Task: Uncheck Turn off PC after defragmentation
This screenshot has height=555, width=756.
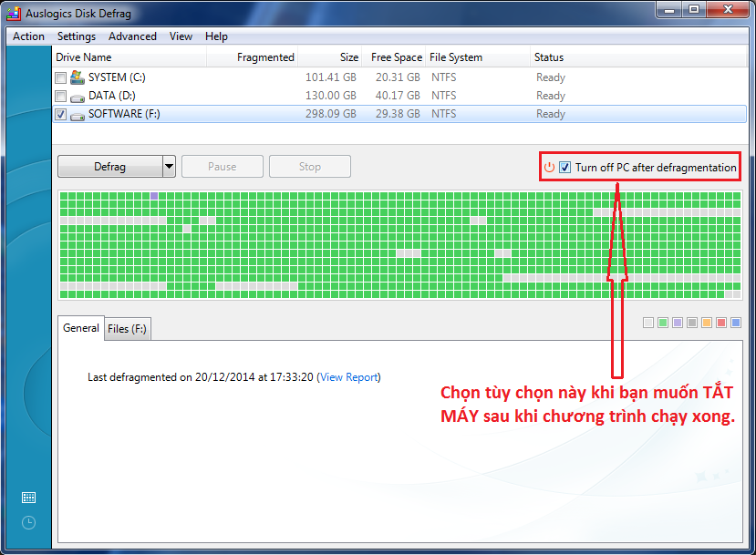Action: [x=565, y=168]
